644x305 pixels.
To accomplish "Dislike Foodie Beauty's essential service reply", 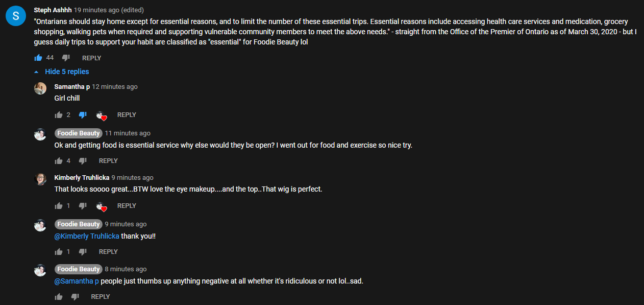I will [x=83, y=161].
